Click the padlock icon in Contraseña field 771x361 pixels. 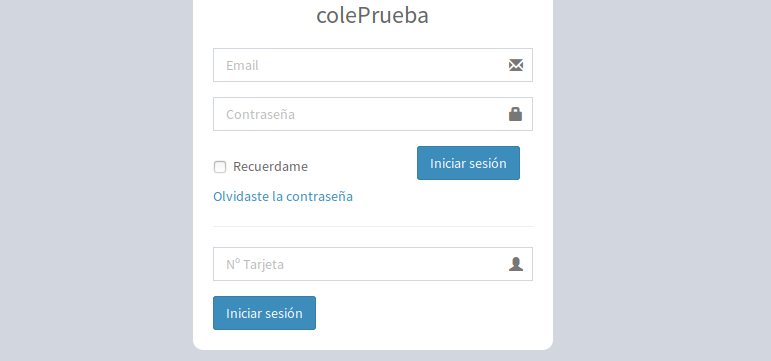(515, 114)
